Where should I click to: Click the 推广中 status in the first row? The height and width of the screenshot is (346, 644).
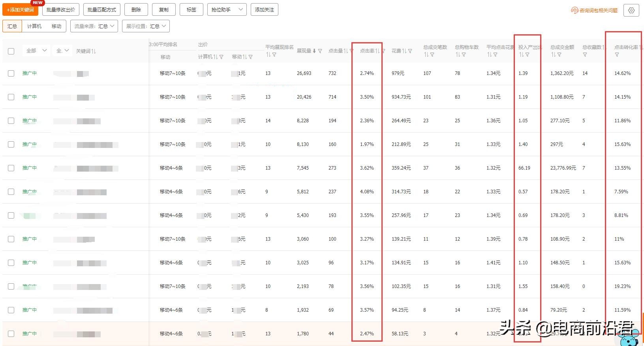[30, 73]
